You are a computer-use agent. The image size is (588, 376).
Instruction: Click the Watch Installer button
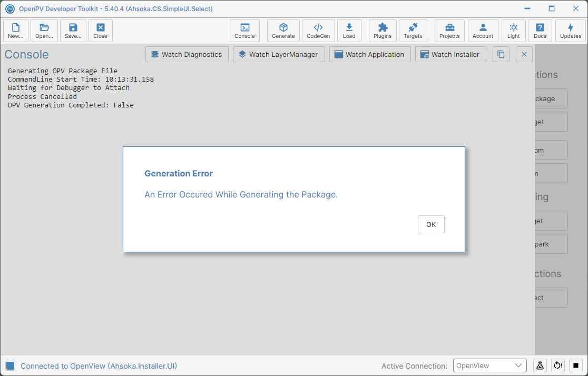click(450, 54)
